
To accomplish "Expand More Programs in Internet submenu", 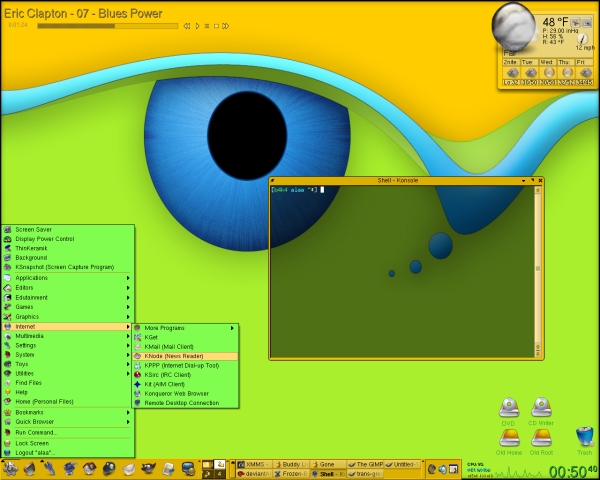I will 185,328.
